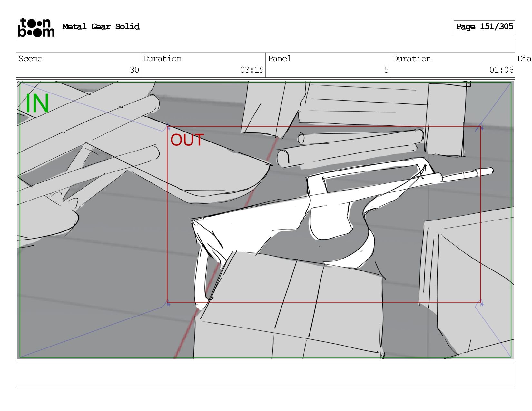Select the 'Duration' label beside Scene
The height and width of the screenshot is (411, 532).
point(162,59)
